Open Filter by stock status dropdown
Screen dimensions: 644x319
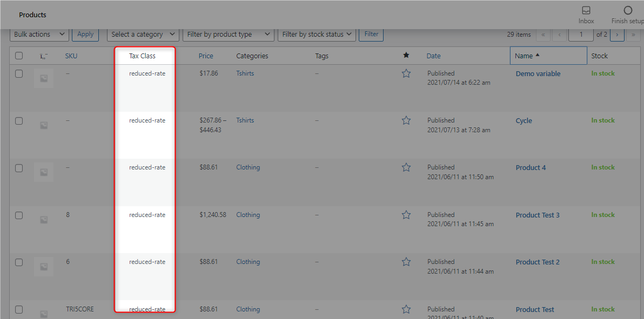(x=317, y=35)
